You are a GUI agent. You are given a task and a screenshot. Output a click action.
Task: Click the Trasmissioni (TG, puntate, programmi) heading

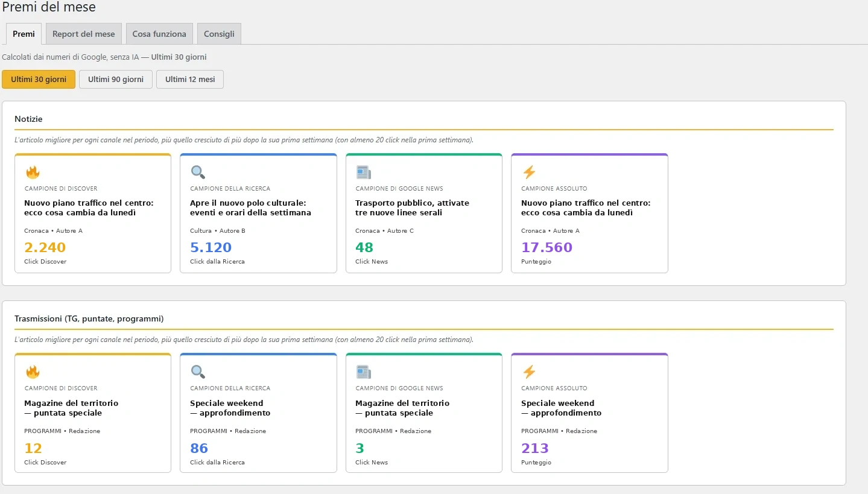pos(89,318)
